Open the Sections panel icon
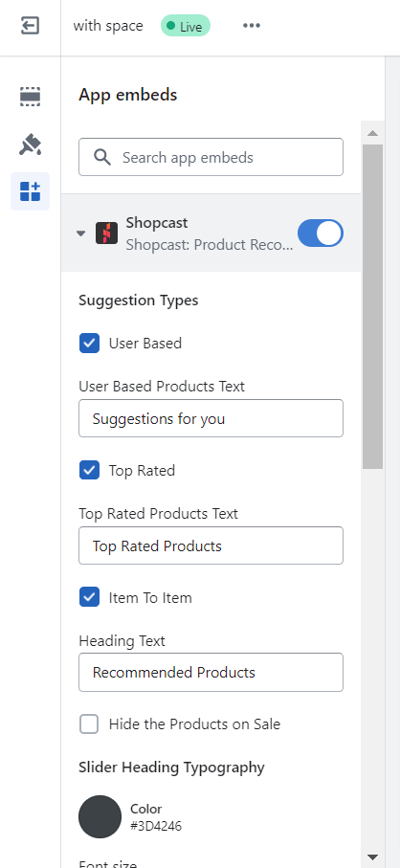Screen dimensions: 400x868 coord(30,97)
